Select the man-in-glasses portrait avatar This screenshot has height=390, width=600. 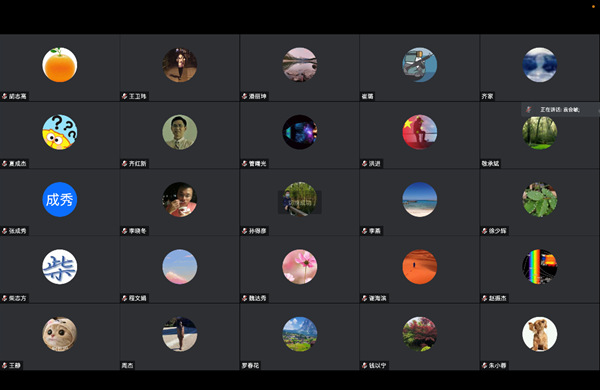click(x=180, y=132)
